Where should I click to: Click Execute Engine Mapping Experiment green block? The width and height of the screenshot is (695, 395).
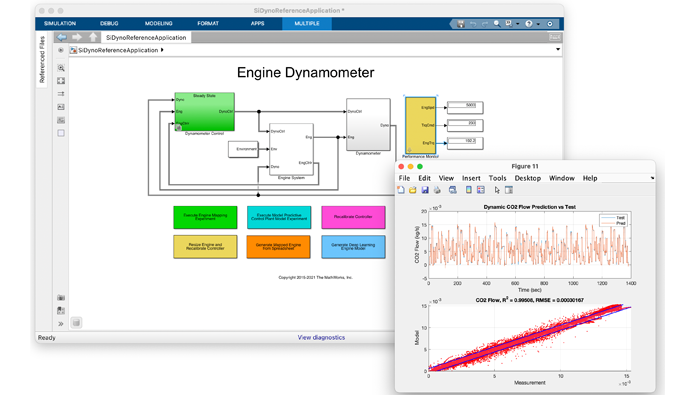[205, 217]
